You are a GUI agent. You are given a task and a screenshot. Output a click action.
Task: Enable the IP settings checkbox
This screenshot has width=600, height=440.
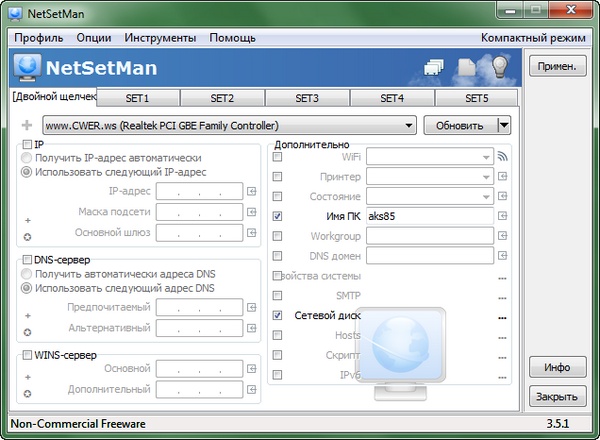coord(26,144)
